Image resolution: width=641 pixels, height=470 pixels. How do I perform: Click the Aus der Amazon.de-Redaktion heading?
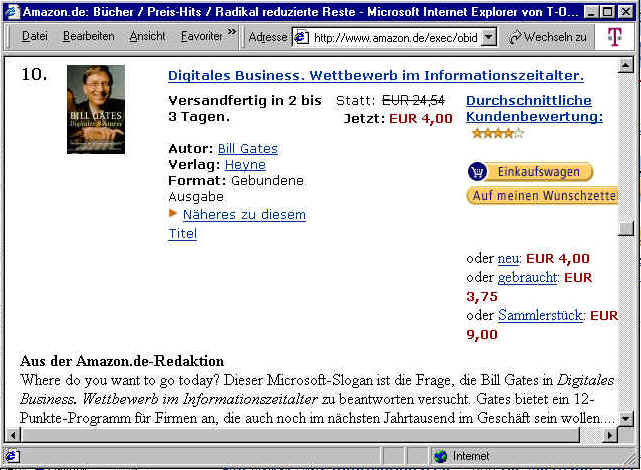(122, 361)
